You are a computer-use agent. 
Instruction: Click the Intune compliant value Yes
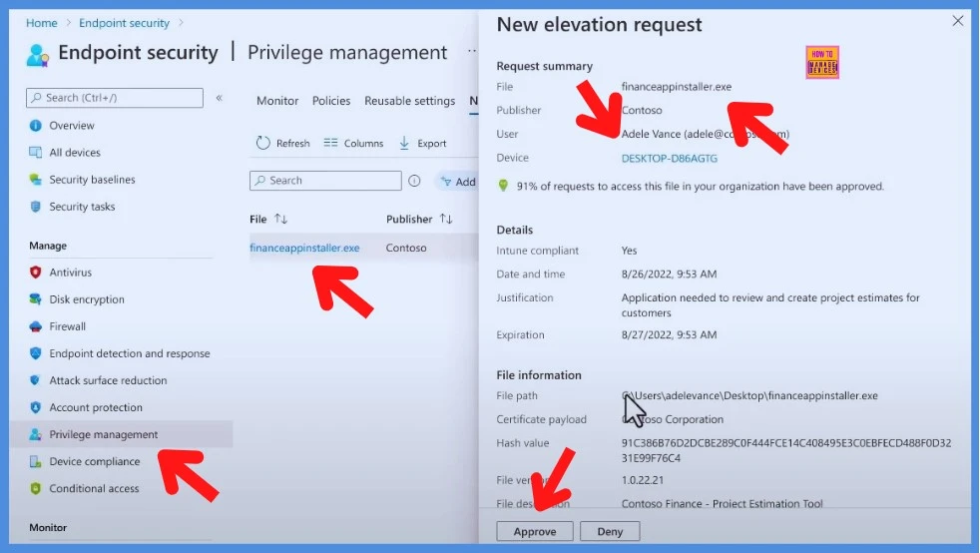[x=629, y=251]
